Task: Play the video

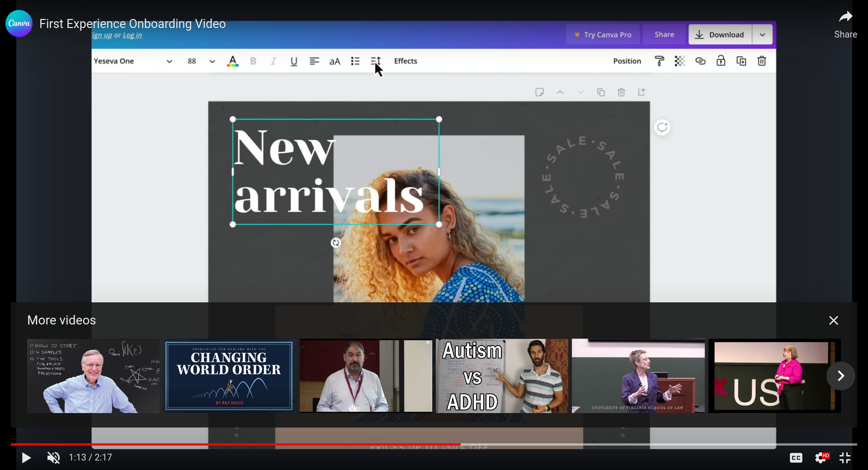Action: point(26,458)
